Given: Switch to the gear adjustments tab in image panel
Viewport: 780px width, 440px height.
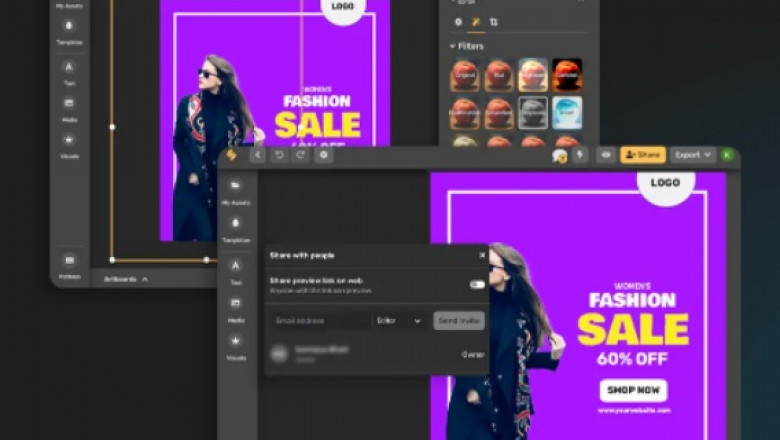Looking at the screenshot, I should pyautogui.click(x=458, y=21).
